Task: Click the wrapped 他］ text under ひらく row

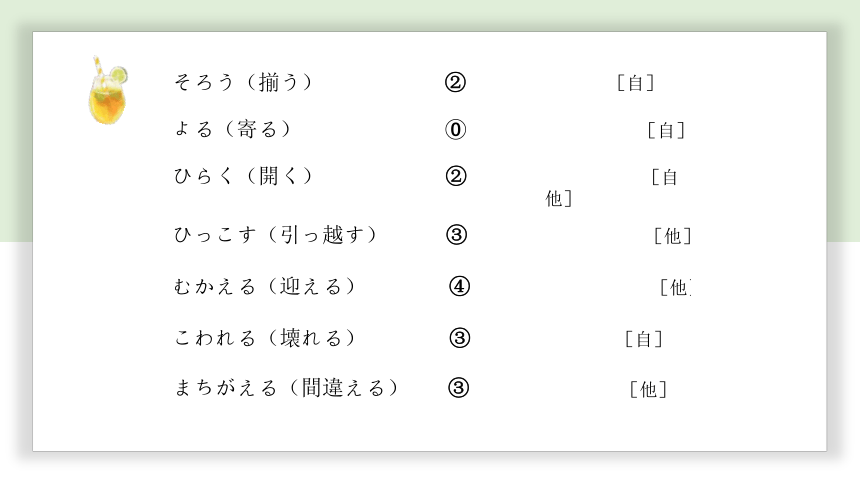Action: pyautogui.click(x=559, y=198)
